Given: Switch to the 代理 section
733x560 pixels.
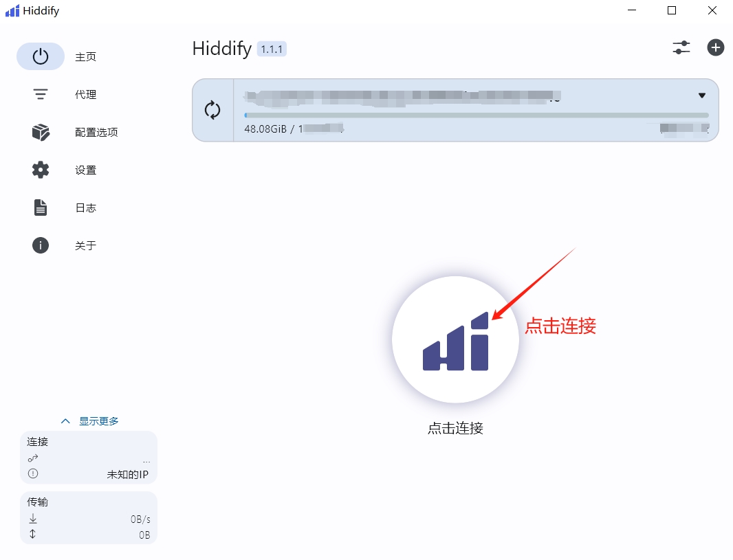Looking at the screenshot, I should (85, 94).
